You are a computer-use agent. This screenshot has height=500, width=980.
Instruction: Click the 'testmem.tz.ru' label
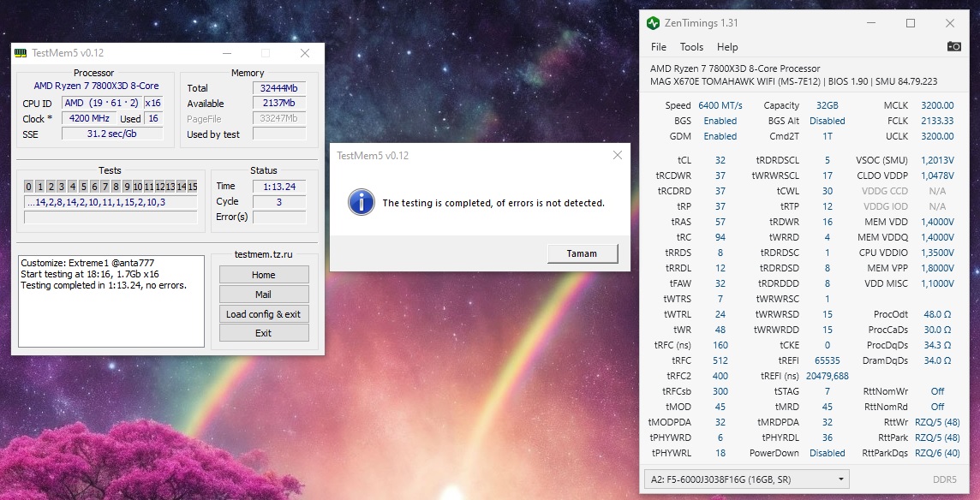coord(263,254)
